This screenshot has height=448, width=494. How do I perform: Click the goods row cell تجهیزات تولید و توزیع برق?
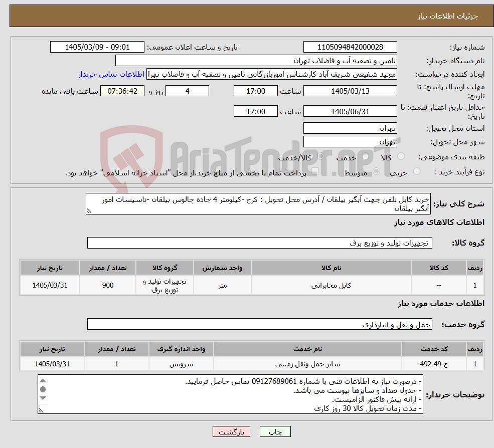tap(165, 285)
